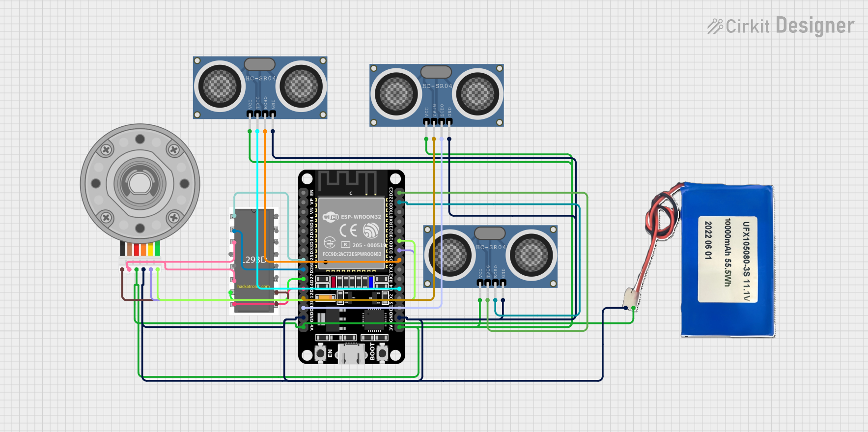Select the top-middle HC-SR04 ultrasonic sensor
This screenshot has width=868, height=432.
(436, 95)
